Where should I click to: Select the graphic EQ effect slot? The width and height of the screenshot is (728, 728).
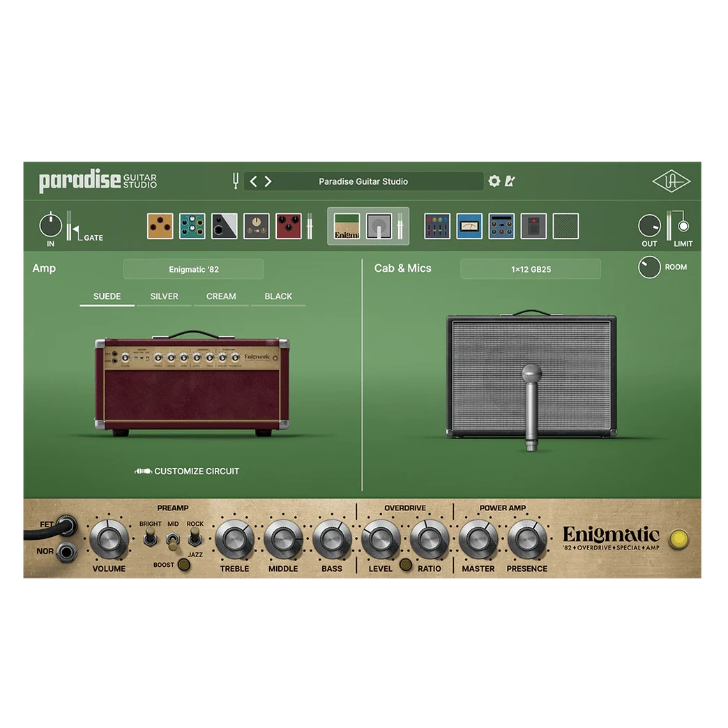437,226
